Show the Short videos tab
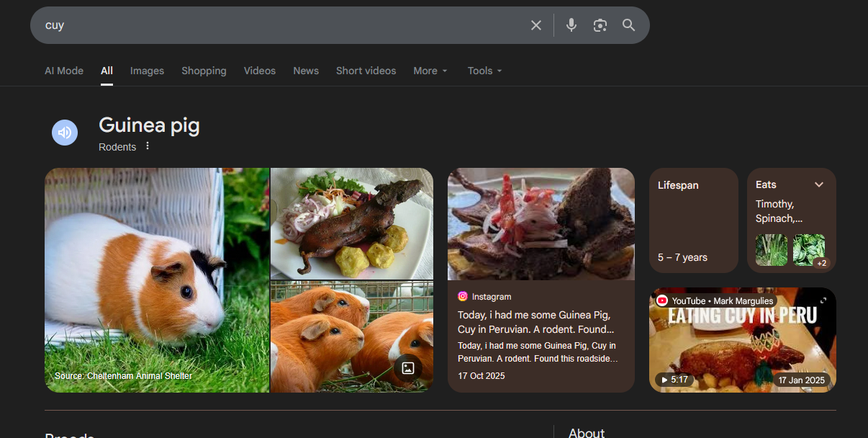 [366, 71]
